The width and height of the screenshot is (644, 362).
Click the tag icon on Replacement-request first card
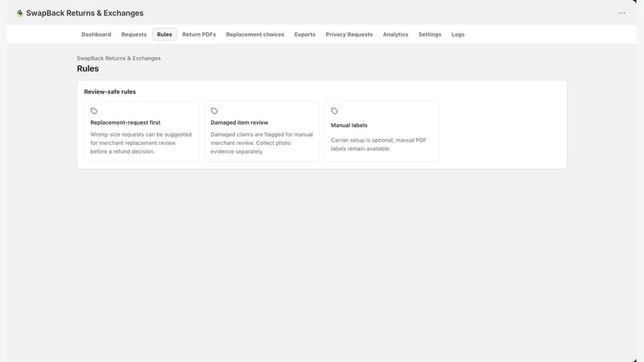[94, 111]
